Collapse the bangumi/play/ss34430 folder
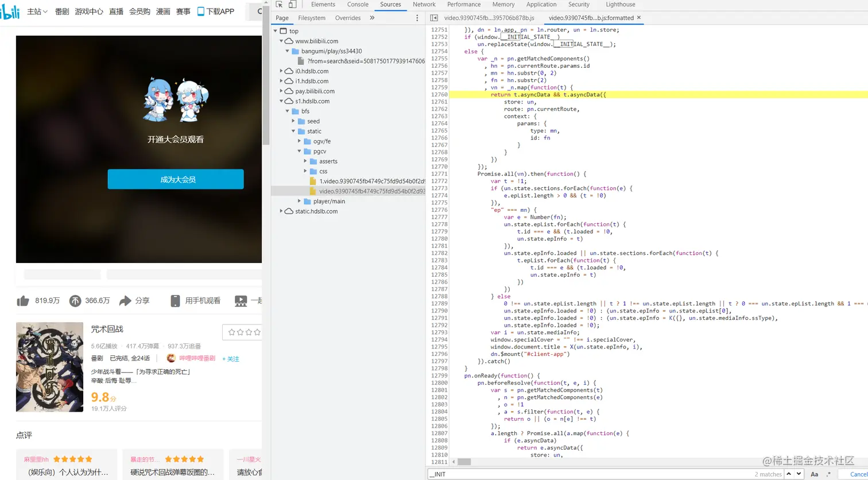868x480 pixels. click(x=288, y=51)
